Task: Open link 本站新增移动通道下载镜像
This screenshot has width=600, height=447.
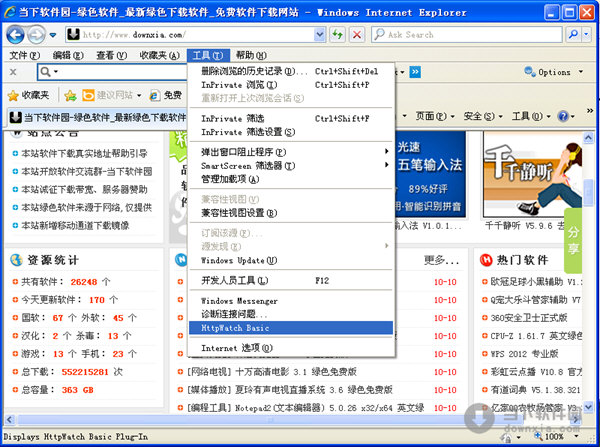Action: coord(75,225)
